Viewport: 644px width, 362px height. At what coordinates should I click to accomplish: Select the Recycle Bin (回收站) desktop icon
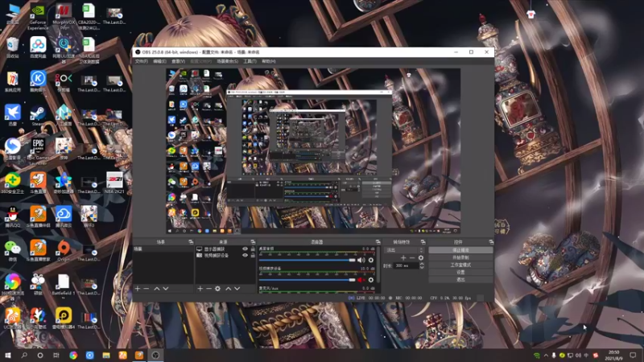click(12, 47)
